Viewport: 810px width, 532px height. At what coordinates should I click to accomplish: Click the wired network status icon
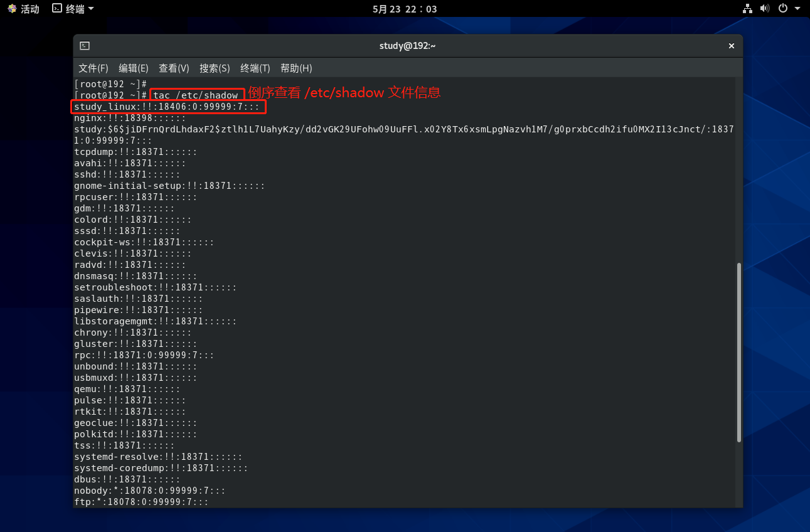click(747, 9)
